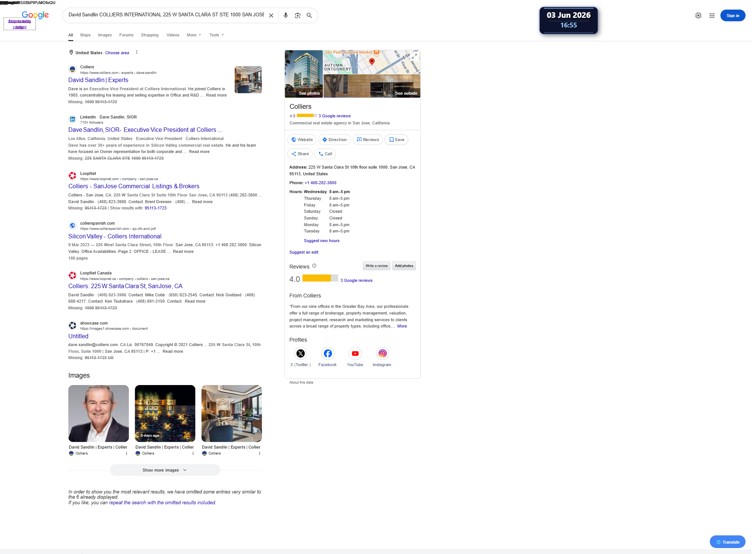756x554 pixels.
Task: Open options for third image result
Action: (x=259, y=453)
